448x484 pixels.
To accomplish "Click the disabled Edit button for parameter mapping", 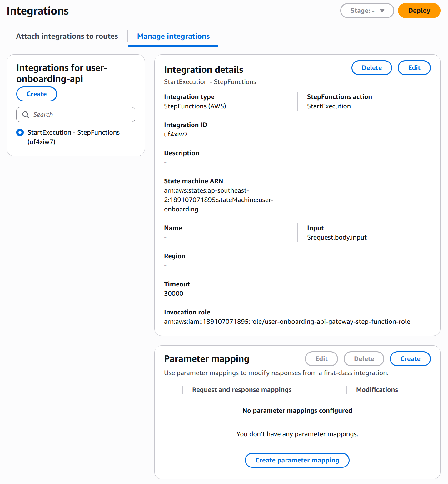I will 321,359.
